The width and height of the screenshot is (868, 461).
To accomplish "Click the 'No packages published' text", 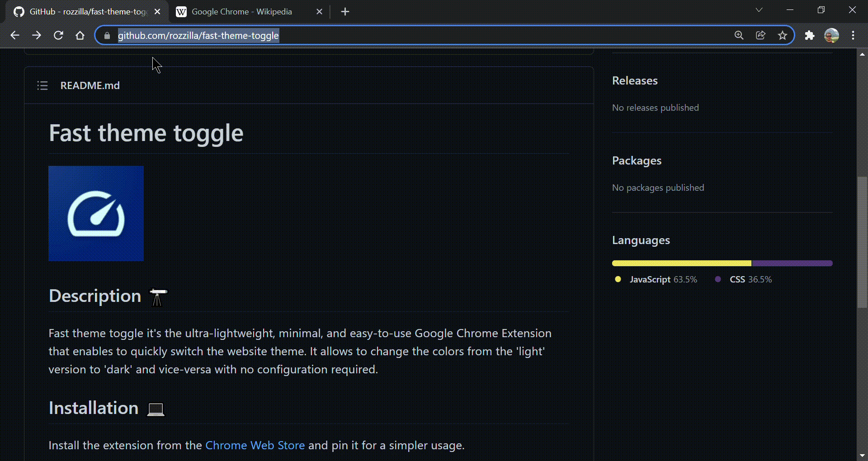I will tap(658, 188).
